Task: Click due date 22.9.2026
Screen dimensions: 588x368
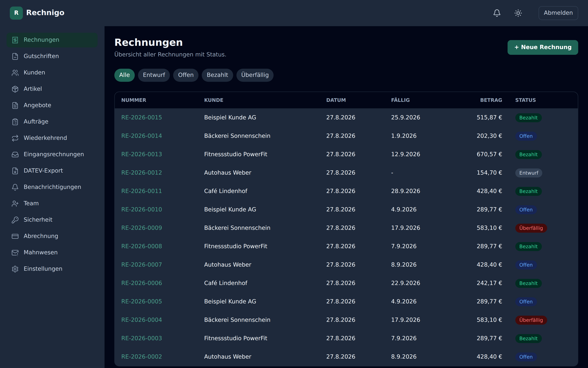Action: [405, 283]
